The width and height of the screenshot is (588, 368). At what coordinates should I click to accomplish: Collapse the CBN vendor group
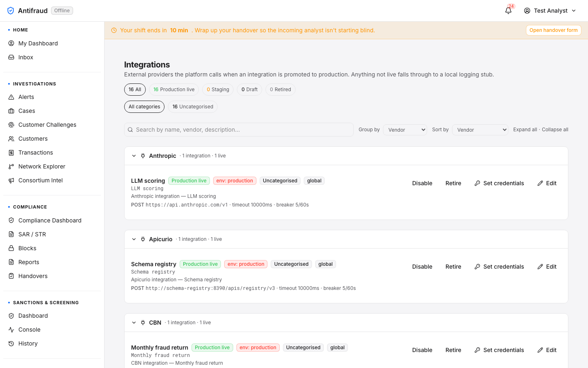134,323
